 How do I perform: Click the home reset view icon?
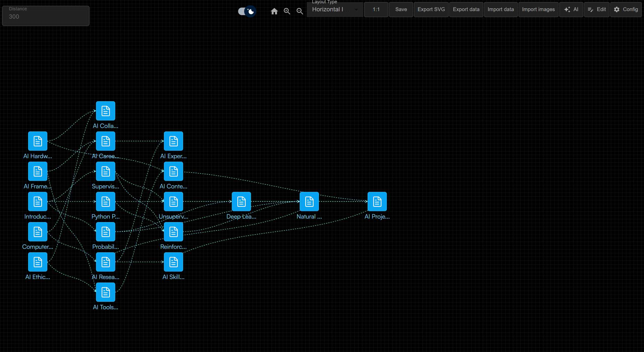pos(274,11)
